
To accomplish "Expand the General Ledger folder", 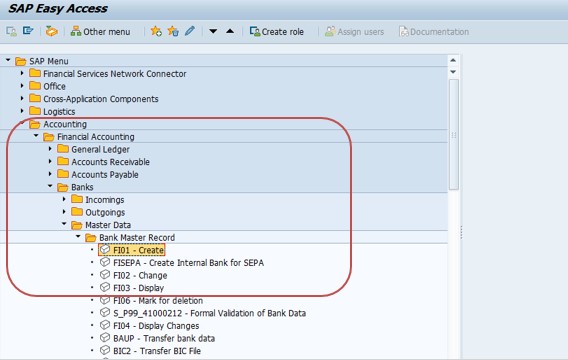I will click(x=50, y=148).
